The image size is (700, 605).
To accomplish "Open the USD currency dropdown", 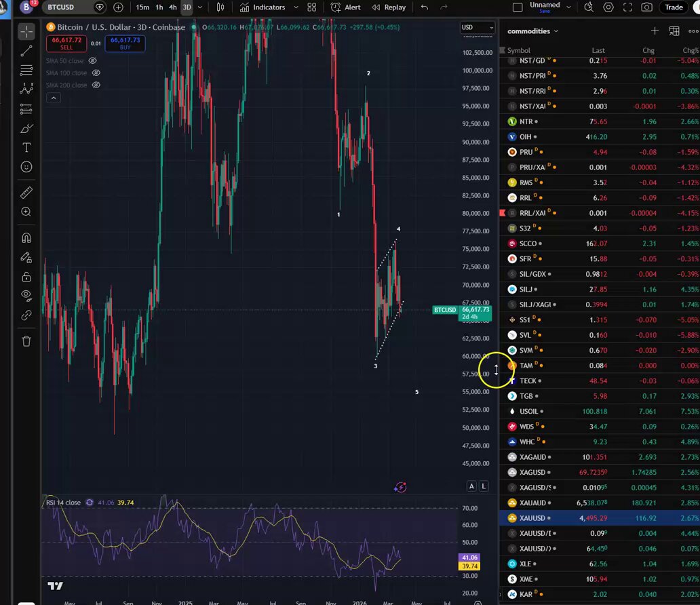I will tap(478, 27).
